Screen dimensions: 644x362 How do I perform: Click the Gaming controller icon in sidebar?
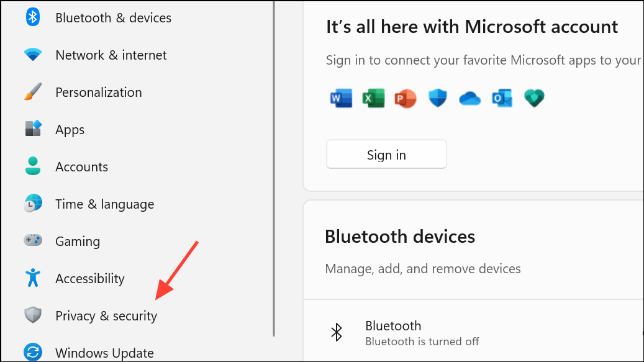point(32,241)
